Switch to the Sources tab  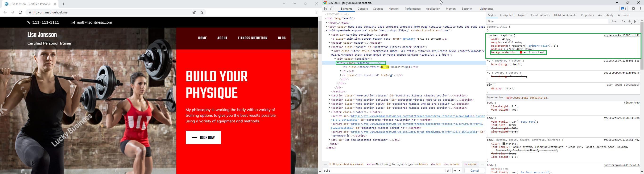point(378,9)
